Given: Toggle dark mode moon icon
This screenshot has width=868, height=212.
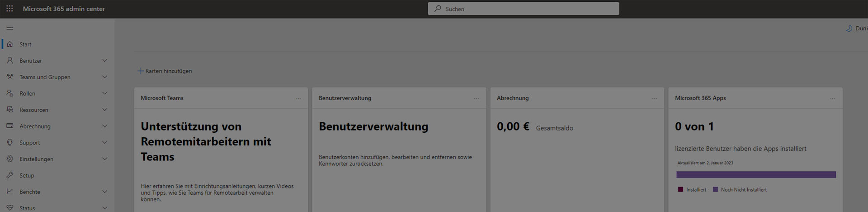Looking at the screenshot, I should pos(849,28).
